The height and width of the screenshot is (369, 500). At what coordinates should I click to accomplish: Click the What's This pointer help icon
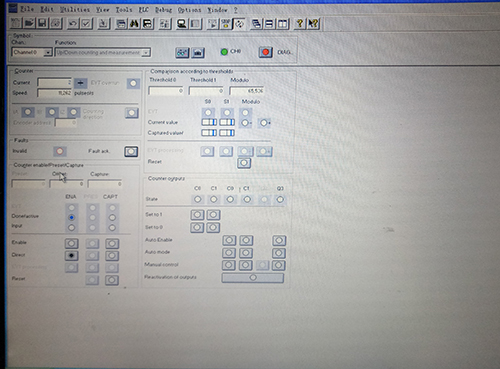tap(313, 24)
